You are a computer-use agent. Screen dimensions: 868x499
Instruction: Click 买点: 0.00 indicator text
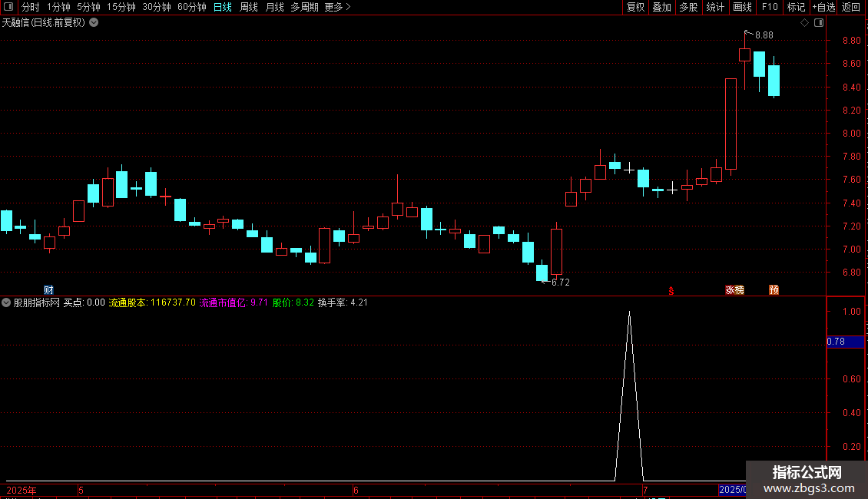[84, 302]
